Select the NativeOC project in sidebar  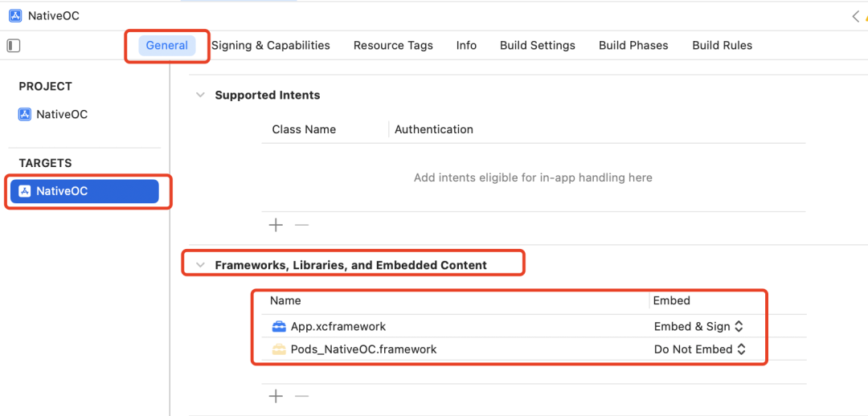62,115
